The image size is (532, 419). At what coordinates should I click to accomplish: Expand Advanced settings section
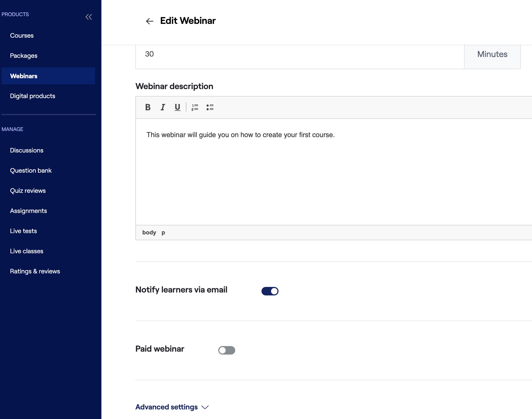click(167, 407)
